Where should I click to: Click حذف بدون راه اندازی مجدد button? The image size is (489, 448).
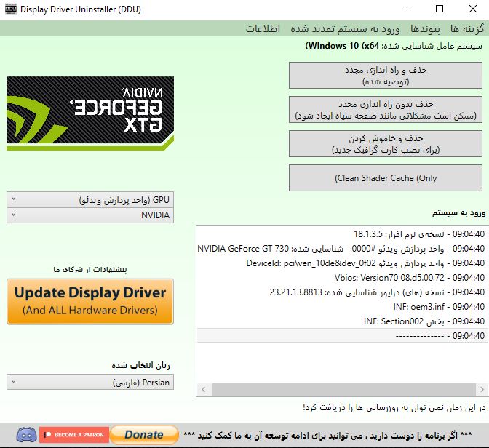tap(386, 111)
